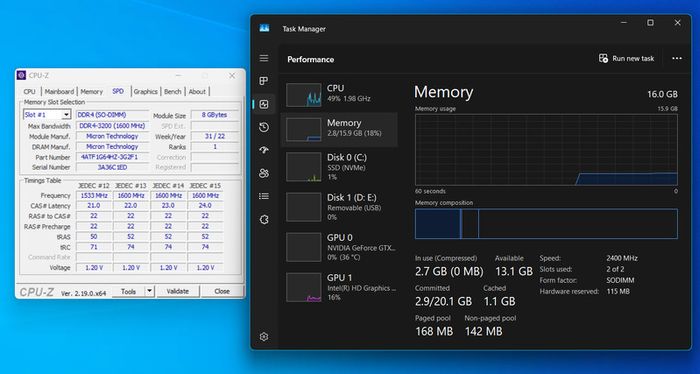The width and height of the screenshot is (700, 374).
Task: Switch to the About tab in CPU-Z
Action: pyautogui.click(x=197, y=91)
